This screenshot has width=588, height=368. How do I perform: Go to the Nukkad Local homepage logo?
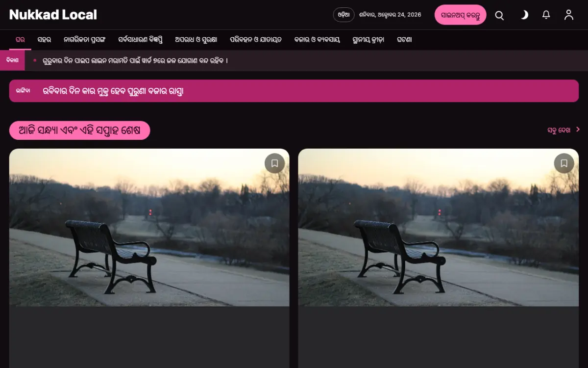[53, 15]
